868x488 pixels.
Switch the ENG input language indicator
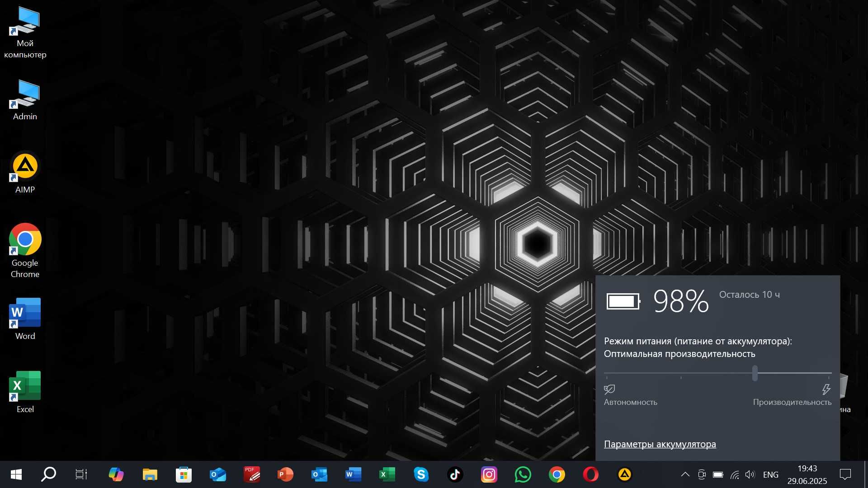coord(771,474)
